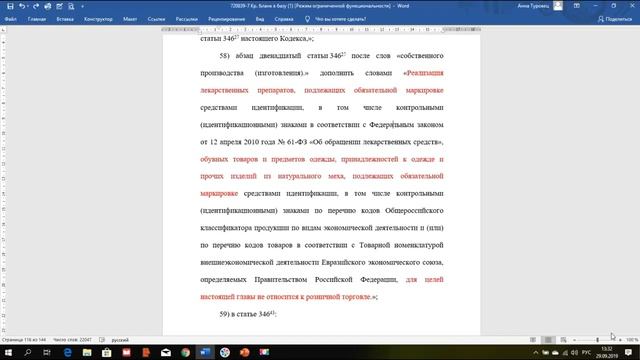This screenshot has height=360, width=640.
Task: Click the Поделиться share button
Action: (x=615, y=19)
